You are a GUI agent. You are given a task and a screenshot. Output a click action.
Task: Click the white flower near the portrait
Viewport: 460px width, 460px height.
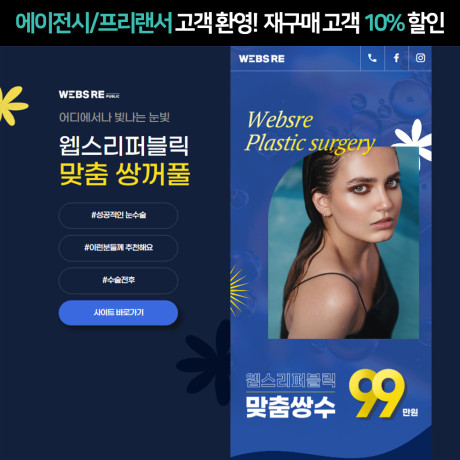click(414, 139)
